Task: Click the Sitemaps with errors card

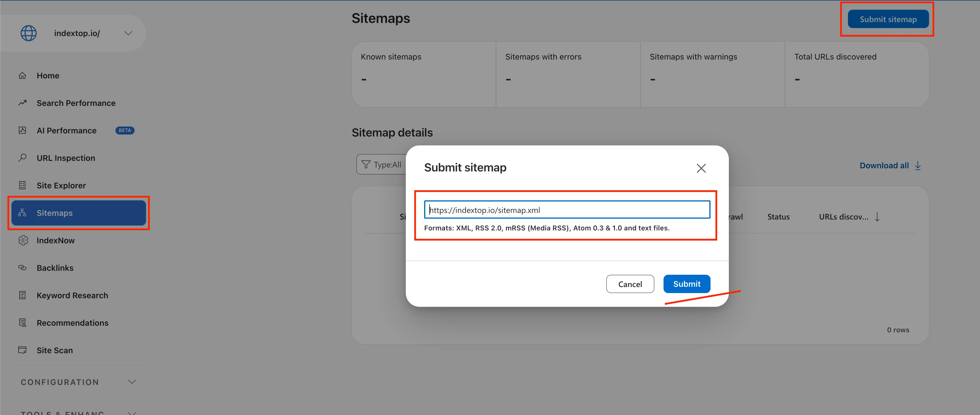Action: 568,74
